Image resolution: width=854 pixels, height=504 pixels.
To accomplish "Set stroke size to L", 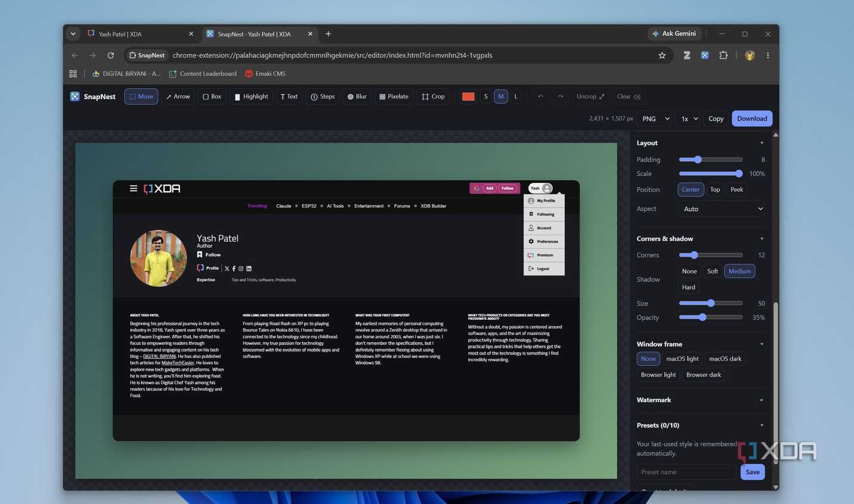I will click(516, 96).
